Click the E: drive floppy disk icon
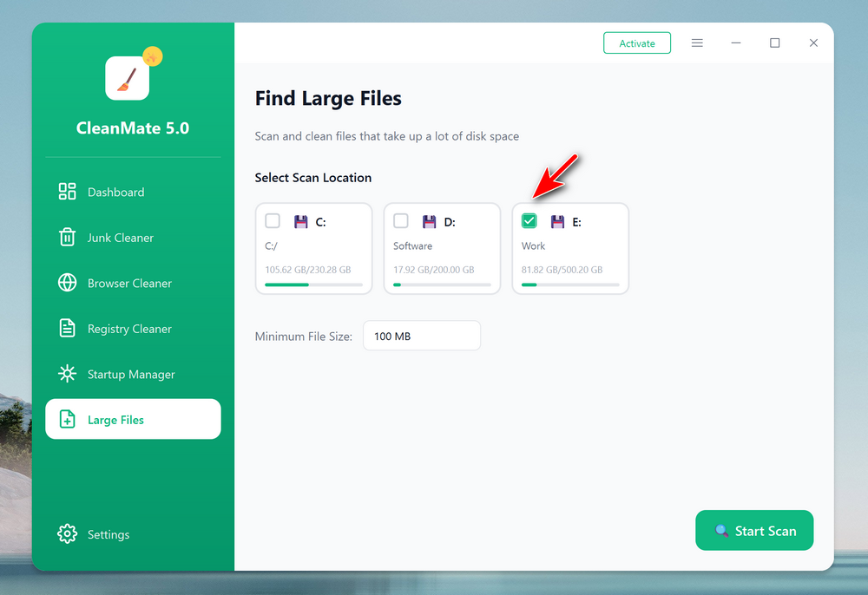The image size is (868, 595). click(x=558, y=221)
